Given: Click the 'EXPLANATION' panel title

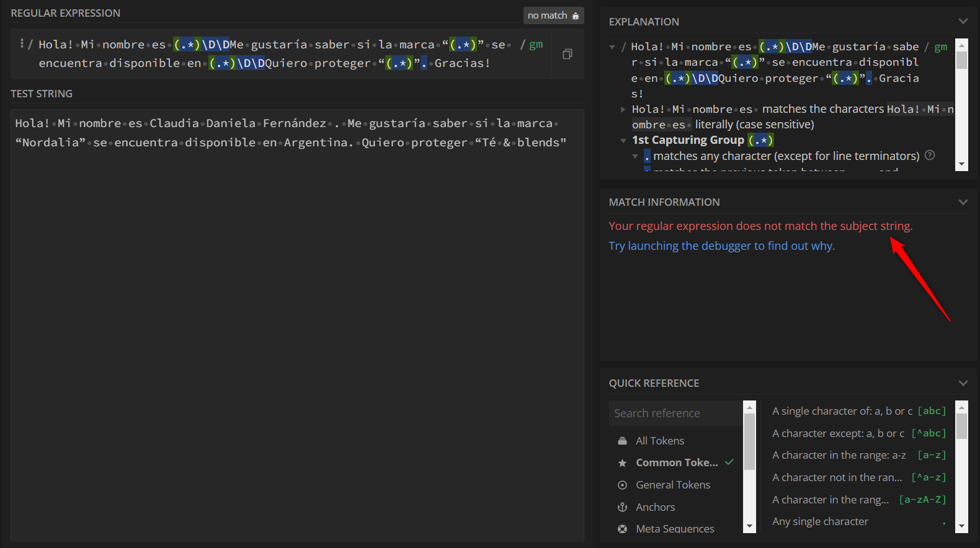Looking at the screenshot, I should 644,22.
